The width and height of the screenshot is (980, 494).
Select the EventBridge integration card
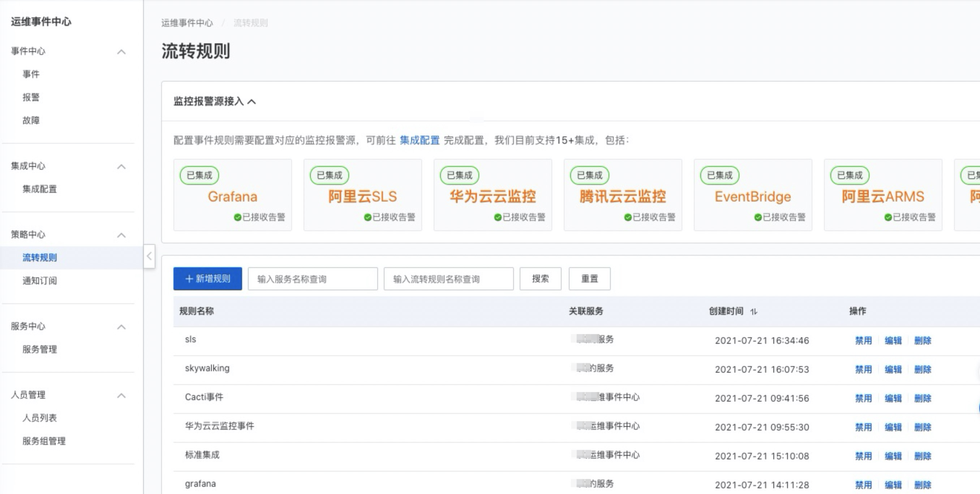753,194
